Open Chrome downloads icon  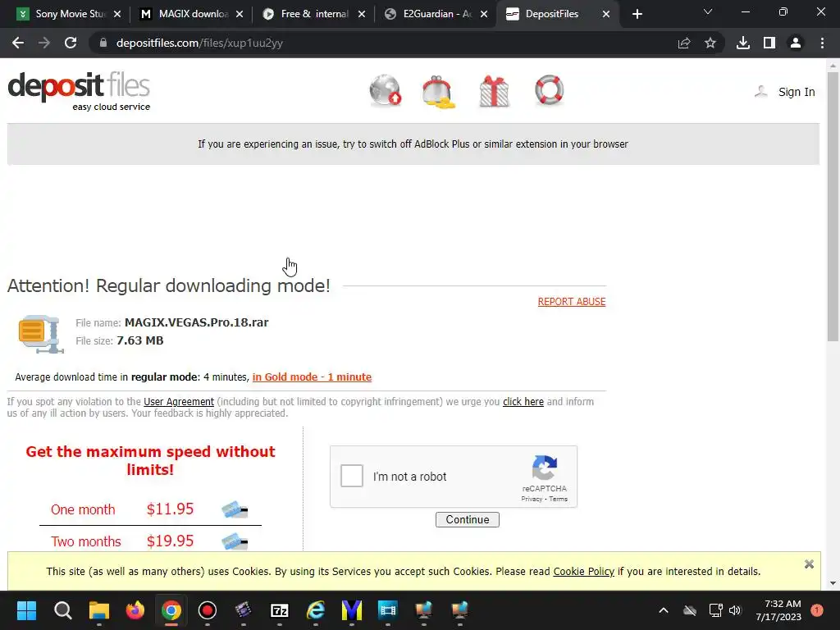pos(743,43)
